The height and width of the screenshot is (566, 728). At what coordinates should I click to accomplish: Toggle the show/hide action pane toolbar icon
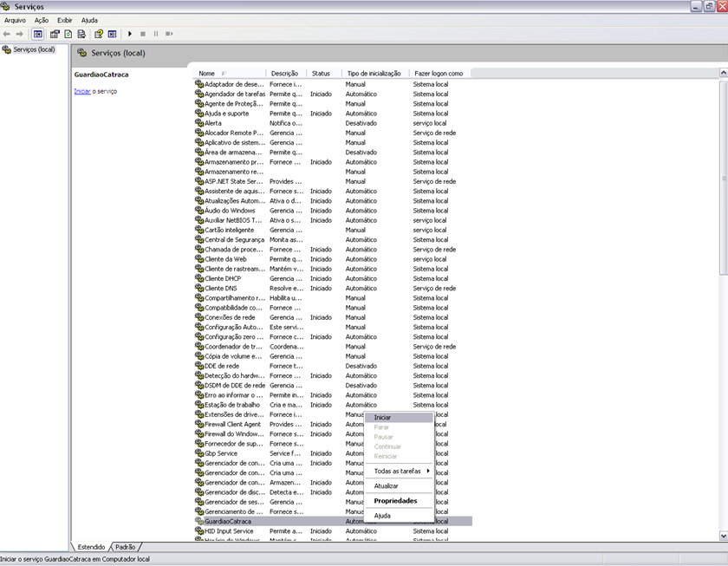(112, 34)
